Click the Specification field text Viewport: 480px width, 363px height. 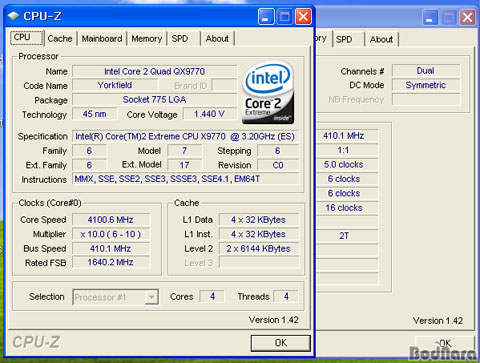point(185,136)
